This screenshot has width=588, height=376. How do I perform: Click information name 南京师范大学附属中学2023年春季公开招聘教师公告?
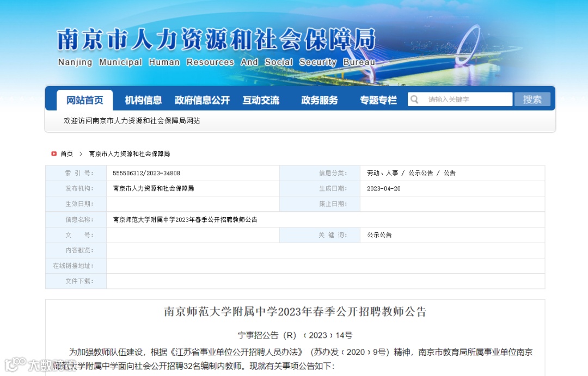[x=185, y=220]
